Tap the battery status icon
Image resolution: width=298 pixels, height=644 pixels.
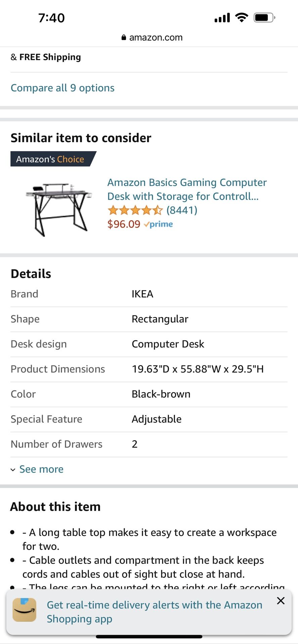[x=264, y=17]
